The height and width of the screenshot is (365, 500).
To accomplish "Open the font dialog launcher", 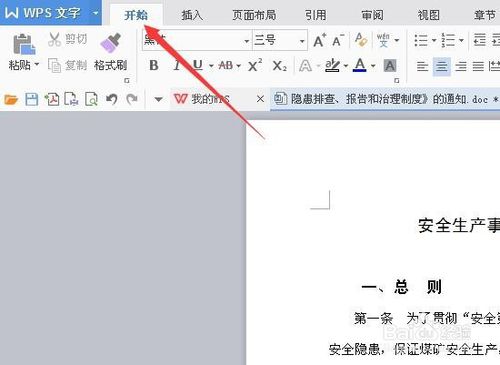I will [x=397, y=80].
